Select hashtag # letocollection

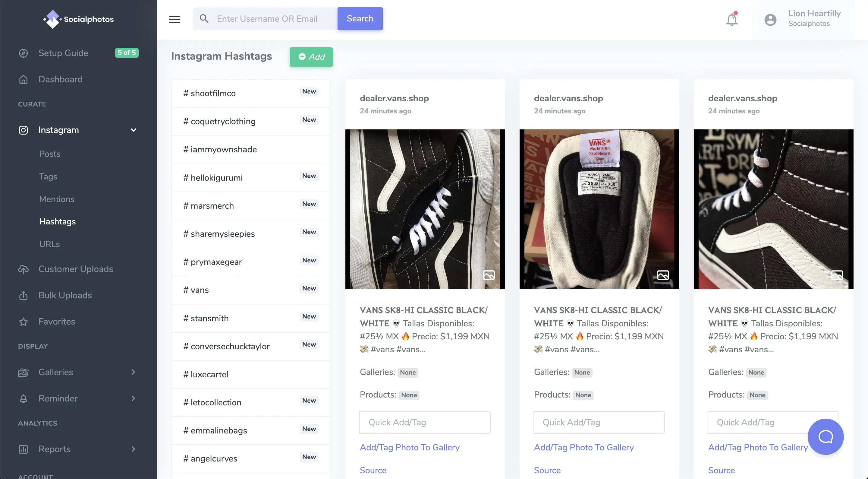pyautogui.click(x=251, y=402)
